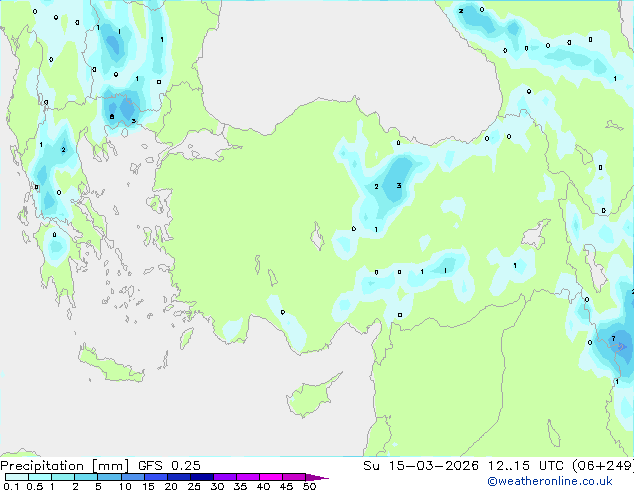Click the 45–50 mm legend color box

point(294,477)
